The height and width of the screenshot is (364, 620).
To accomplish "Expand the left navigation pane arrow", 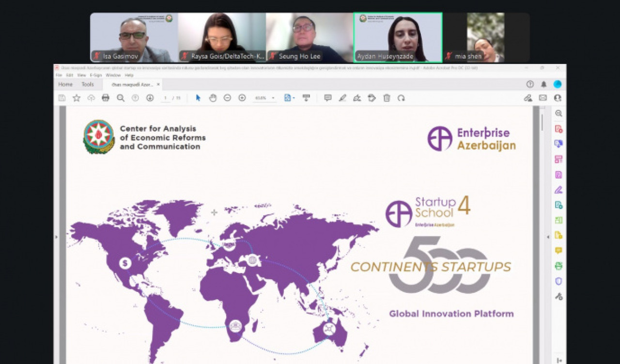I will [x=56, y=237].
